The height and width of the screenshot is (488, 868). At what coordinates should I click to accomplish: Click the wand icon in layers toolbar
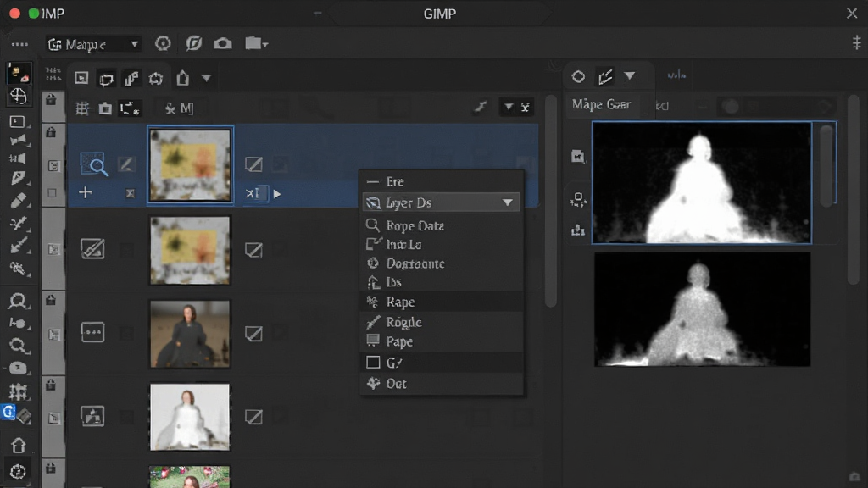481,107
